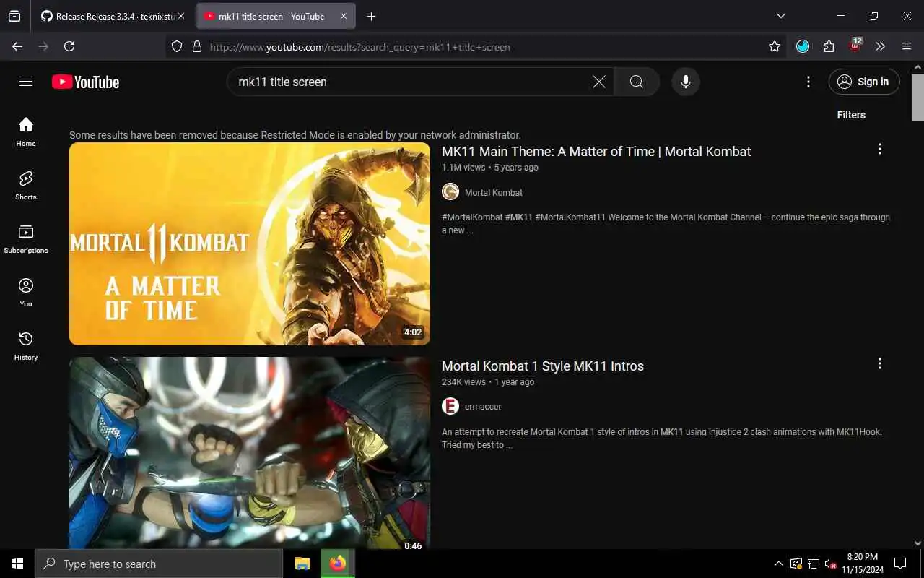Open the Filters option
Image resolution: width=924 pixels, height=578 pixels.
pyautogui.click(x=851, y=115)
